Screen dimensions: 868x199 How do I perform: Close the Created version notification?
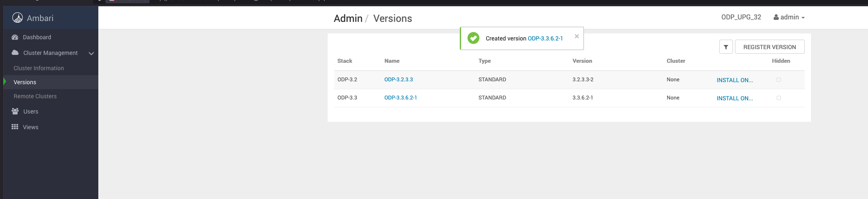point(577,36)
